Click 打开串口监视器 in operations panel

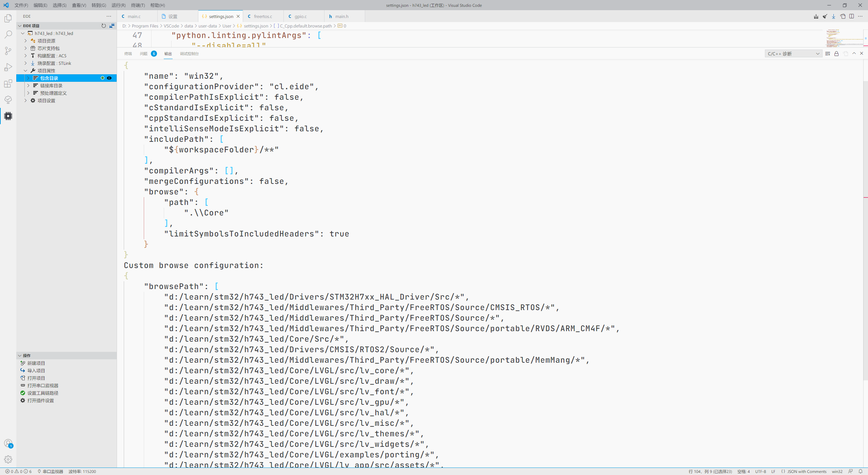43,385
